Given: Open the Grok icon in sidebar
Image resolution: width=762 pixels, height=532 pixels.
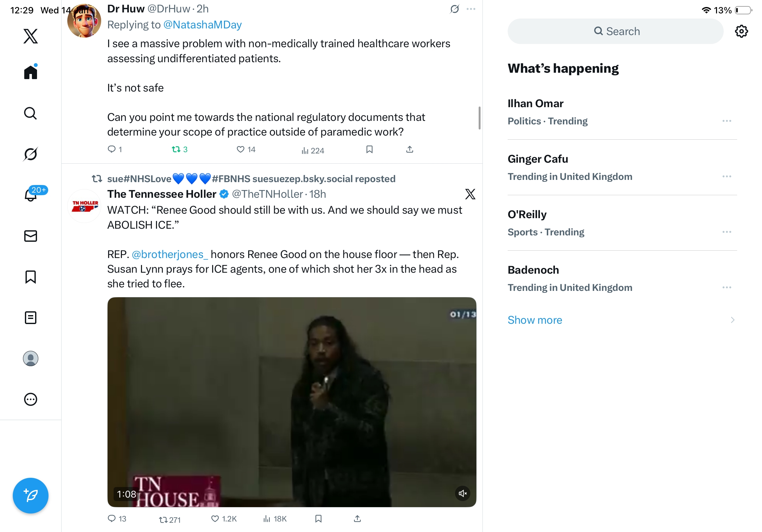Looking at the screenshot, I should 31,154.
